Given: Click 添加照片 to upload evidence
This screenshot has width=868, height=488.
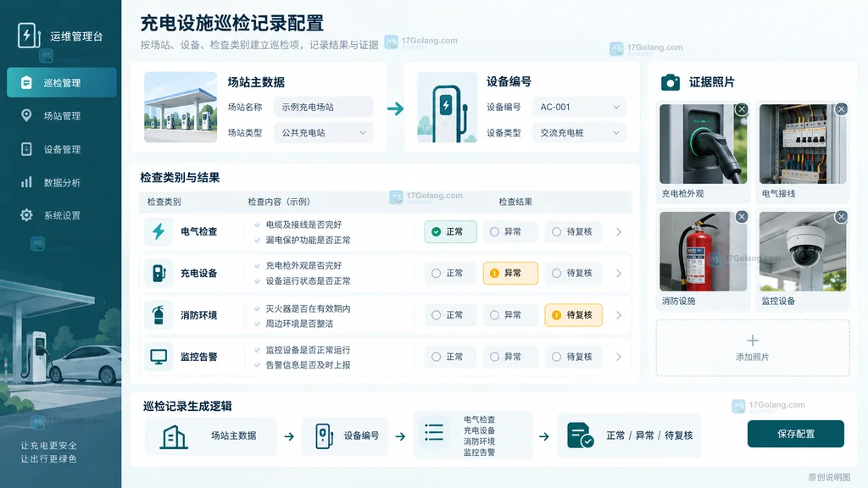Looking at the screenshot, I should 753,348.
